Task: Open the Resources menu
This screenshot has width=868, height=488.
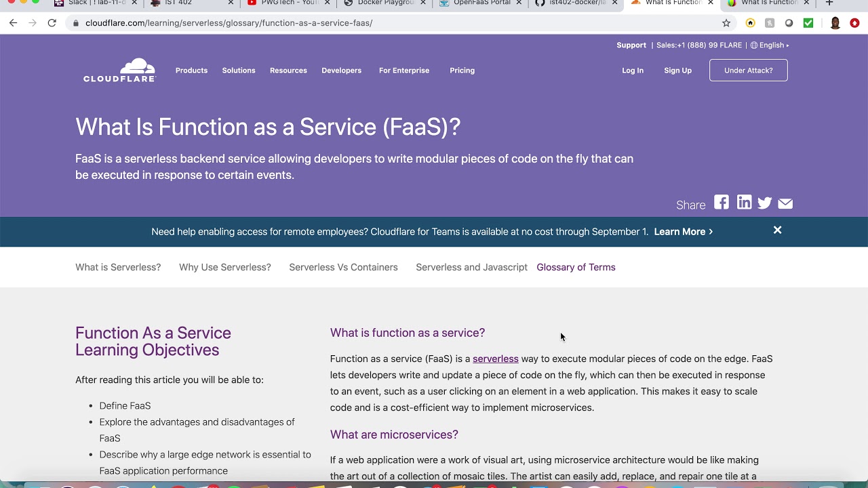Action: [288, 70]
